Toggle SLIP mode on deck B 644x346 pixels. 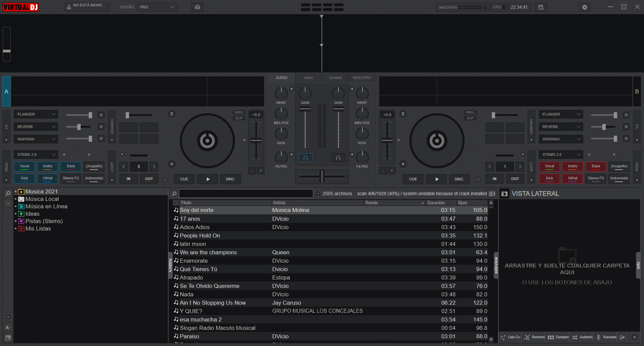[470, 118]
